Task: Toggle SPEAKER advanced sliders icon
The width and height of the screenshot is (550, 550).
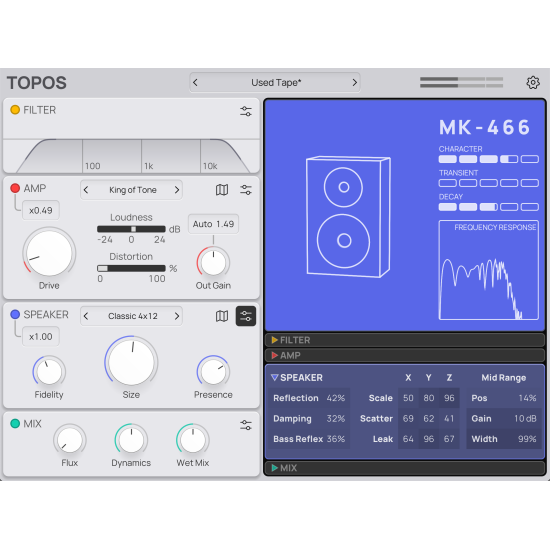Action: click(246, 316)
